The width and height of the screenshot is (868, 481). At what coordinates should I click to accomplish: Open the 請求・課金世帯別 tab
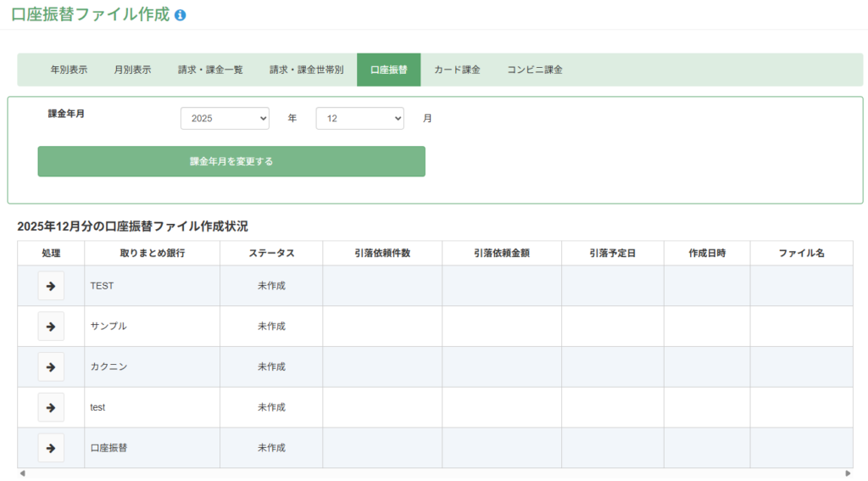[x=307, y=70]
